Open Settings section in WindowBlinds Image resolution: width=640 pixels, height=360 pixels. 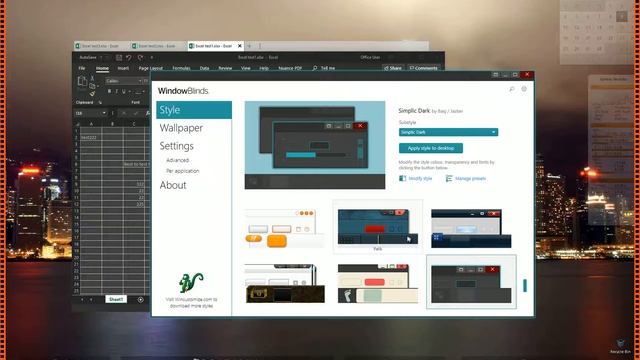coord(176,146)
